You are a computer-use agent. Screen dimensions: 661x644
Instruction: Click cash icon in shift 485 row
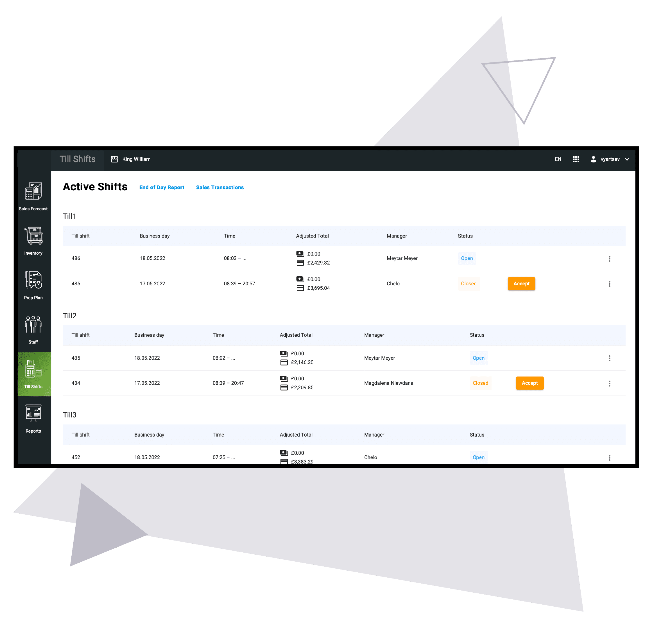click(301, 280)
